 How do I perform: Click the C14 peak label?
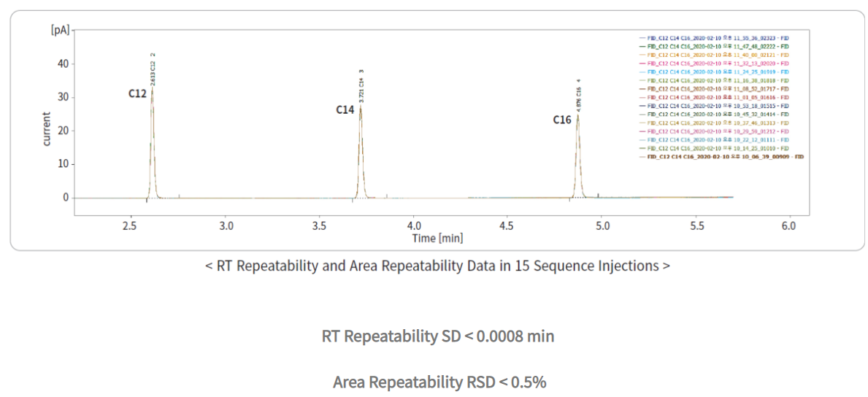click(x=345, y=109)
